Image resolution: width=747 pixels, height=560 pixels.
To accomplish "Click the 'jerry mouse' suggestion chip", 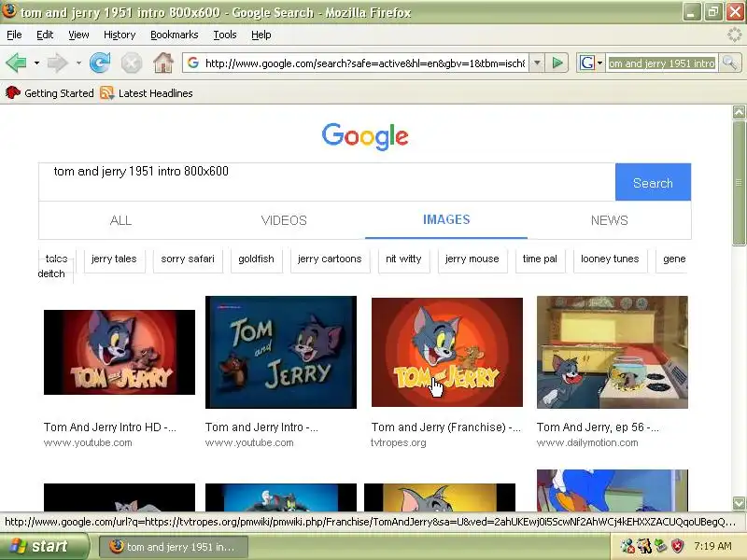I will point(472,259).
